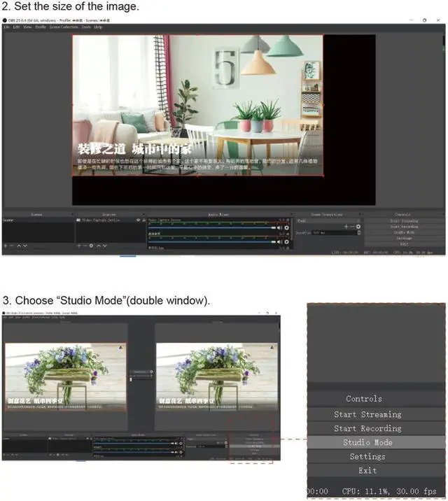Remove source minus icon in upper window's Sources panel
Image resolution: width=448 pixels, height=501 pixels.
(85, 246)
